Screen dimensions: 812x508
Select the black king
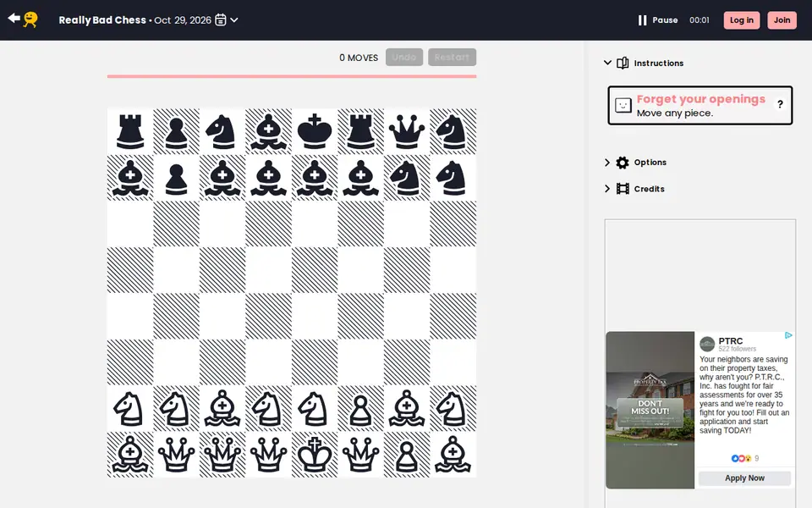click(x=315, y=132)
